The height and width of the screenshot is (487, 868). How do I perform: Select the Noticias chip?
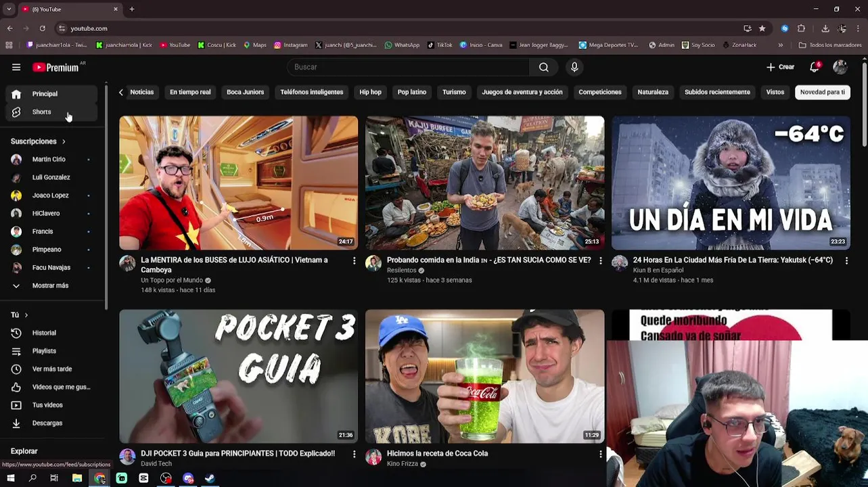coord(142,92)
